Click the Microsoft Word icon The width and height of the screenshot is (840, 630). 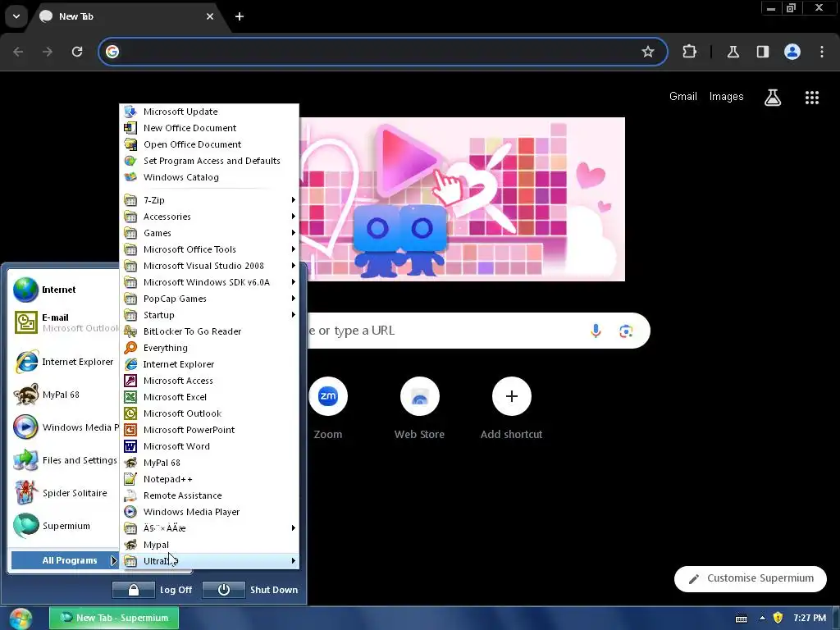point(130,446)
